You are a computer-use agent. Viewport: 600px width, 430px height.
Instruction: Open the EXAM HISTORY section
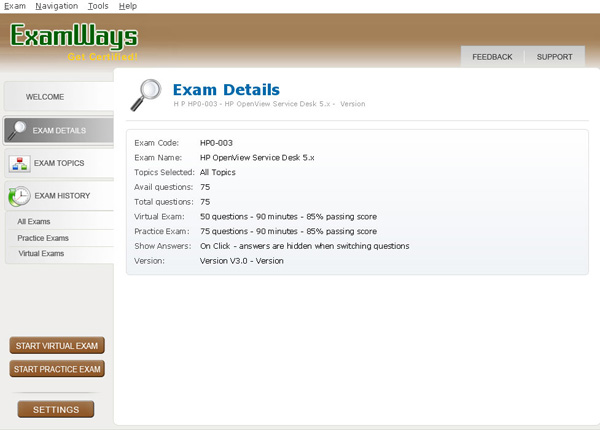coord(59,196)
